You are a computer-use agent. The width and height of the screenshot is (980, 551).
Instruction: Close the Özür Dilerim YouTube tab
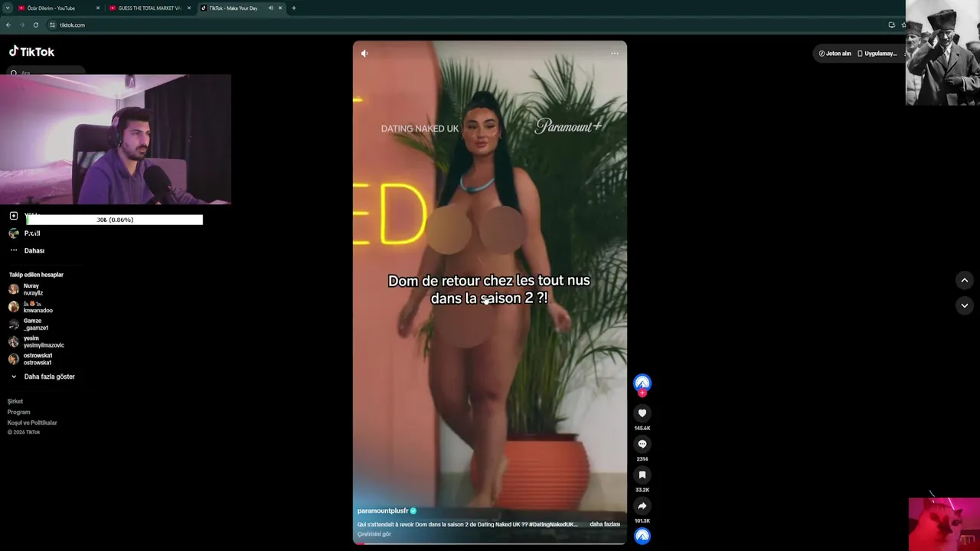click(x=98, y=8)
